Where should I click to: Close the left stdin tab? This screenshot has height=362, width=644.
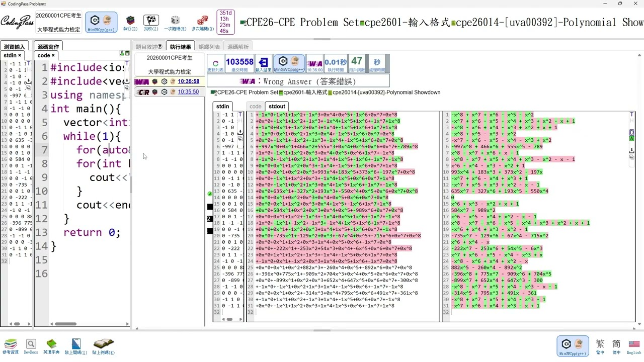(20, 55)
